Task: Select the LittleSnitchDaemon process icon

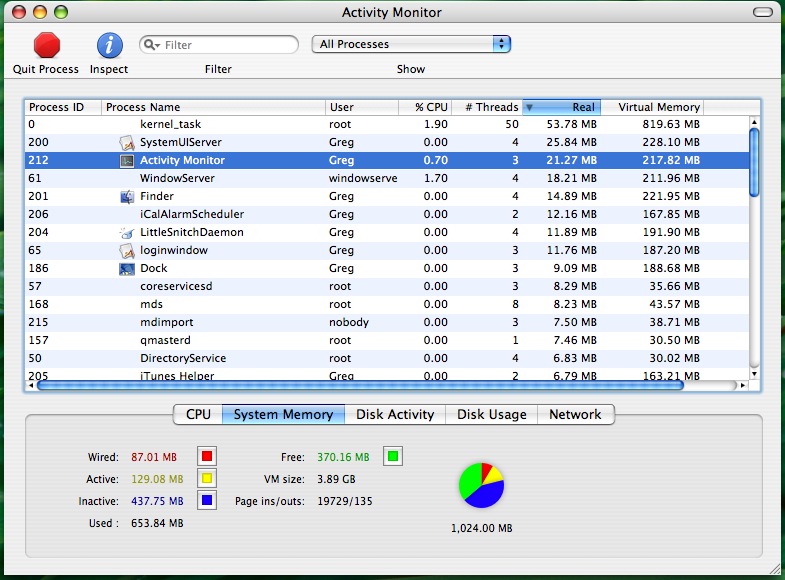Action: pos(127,233)
